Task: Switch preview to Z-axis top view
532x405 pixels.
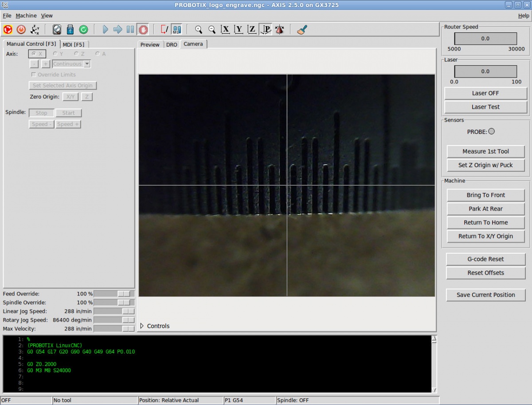Action: click(251, 29)
